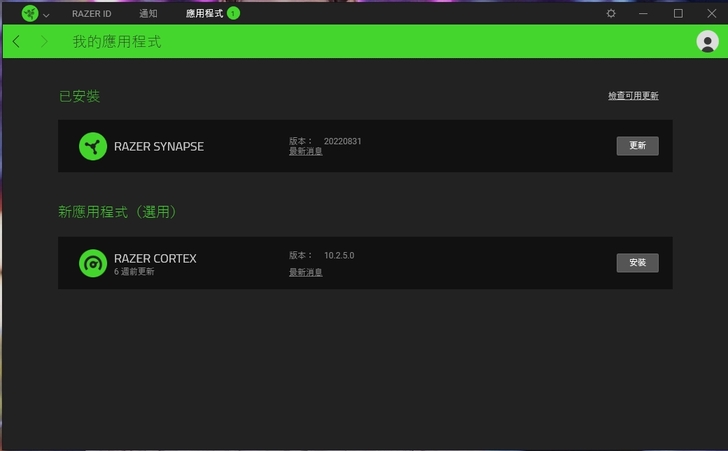Click the 已安裝 section heading
Image resolution: width=728 pixels, height=451 pixels.
tap(79, 96)
